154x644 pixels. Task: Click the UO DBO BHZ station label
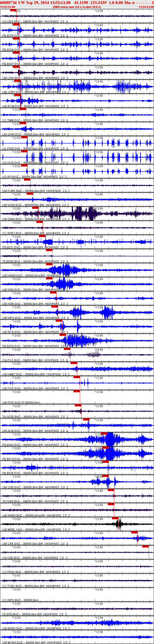click(35, 22)
